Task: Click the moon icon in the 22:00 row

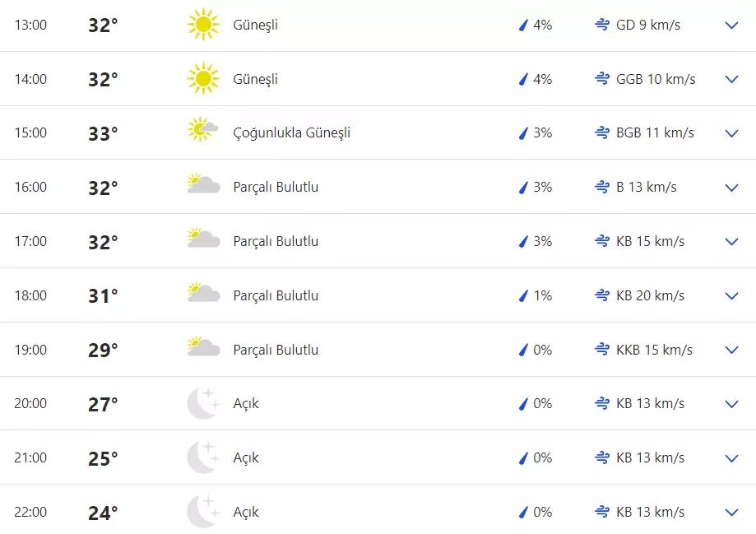Action: click(x=202, y=511)
